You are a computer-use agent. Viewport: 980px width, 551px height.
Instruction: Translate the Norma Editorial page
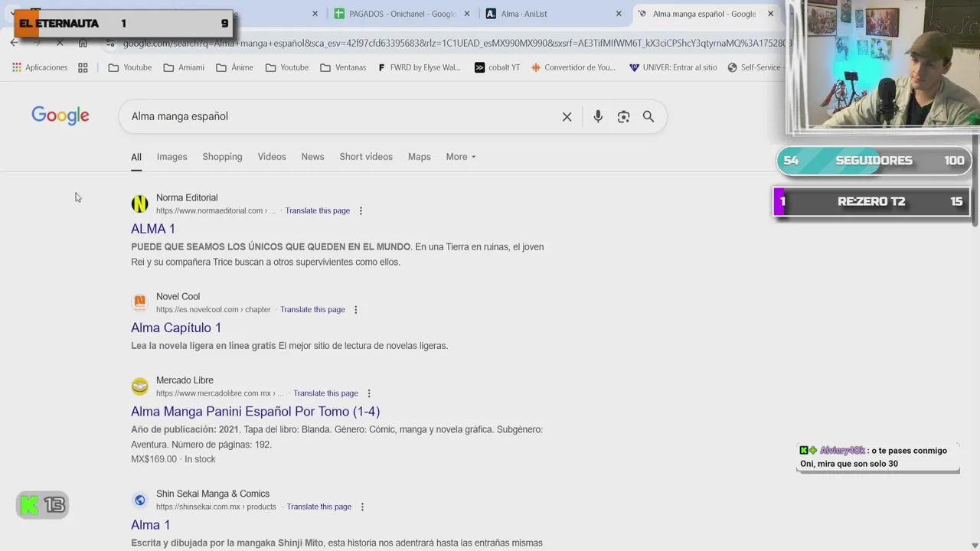tap(318, 210)
